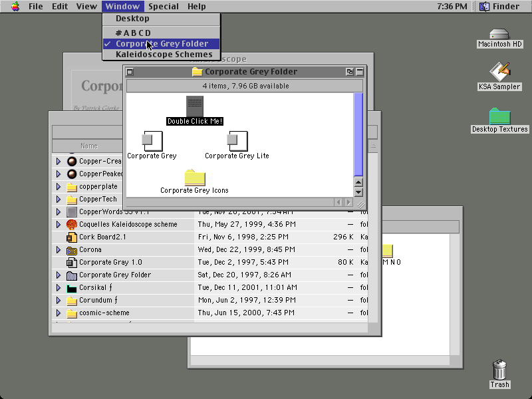Click the Name column header
Image resolution: width=532 pixels, height=399 pixels.
[x=89, y=146]
